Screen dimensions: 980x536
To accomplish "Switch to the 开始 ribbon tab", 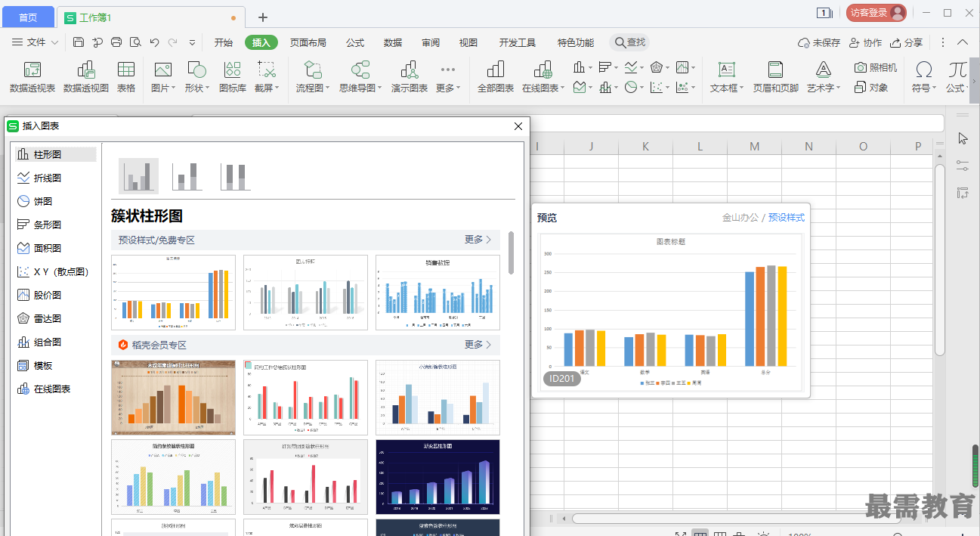I will click(x=224, y=43).
